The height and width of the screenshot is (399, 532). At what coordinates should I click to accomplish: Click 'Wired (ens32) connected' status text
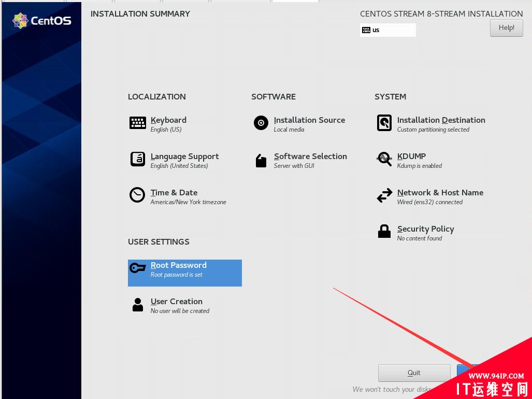[x=429, y=202]
